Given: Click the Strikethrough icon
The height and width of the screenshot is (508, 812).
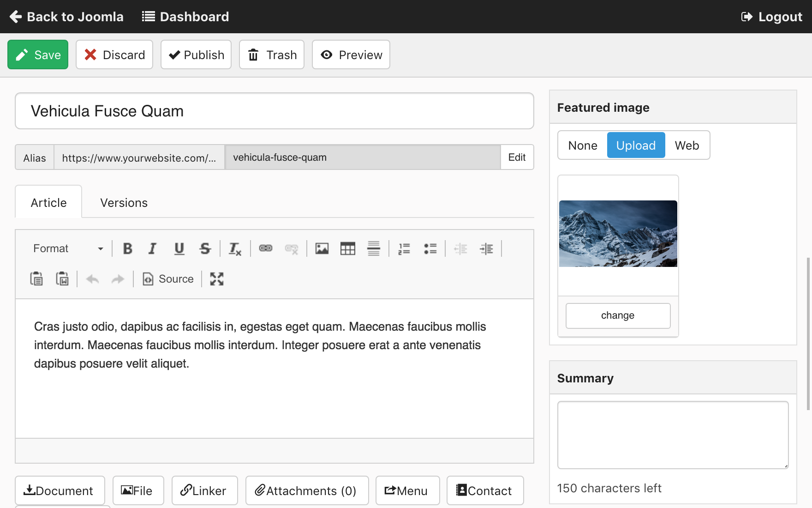Looking at the screenshot, I should 205,249.
